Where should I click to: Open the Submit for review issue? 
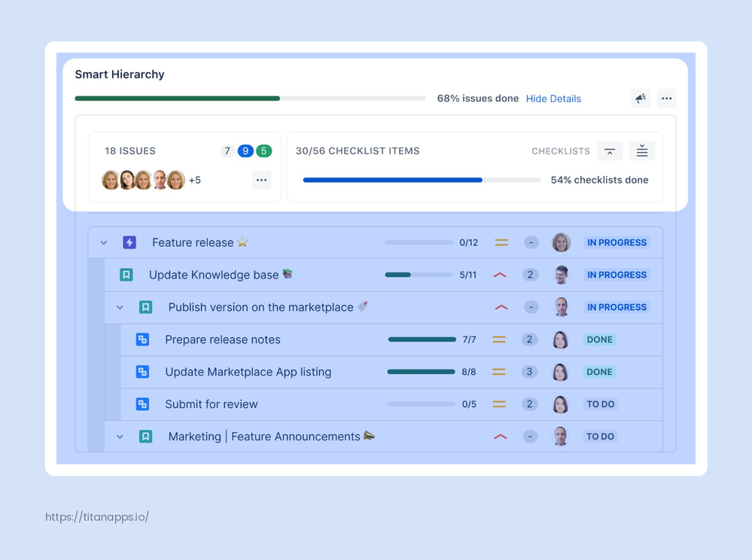[212, 404]
